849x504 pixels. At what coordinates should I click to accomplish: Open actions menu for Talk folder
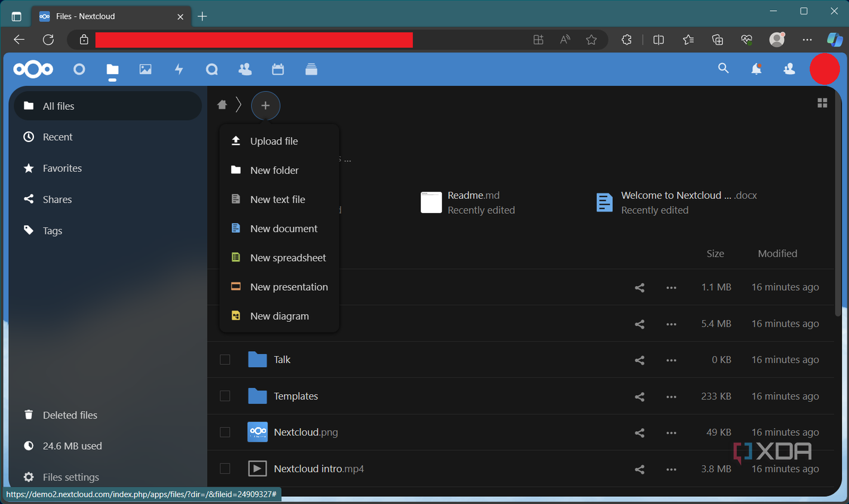pos(671,360)
